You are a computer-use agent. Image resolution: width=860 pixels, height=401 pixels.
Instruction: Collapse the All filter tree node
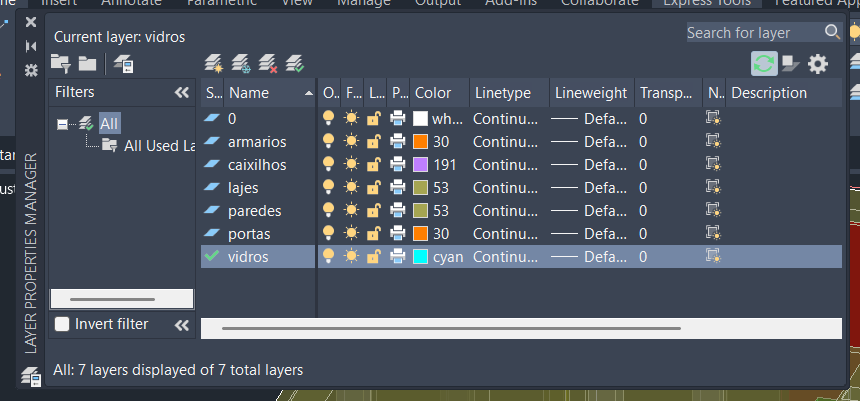(63, 124)
